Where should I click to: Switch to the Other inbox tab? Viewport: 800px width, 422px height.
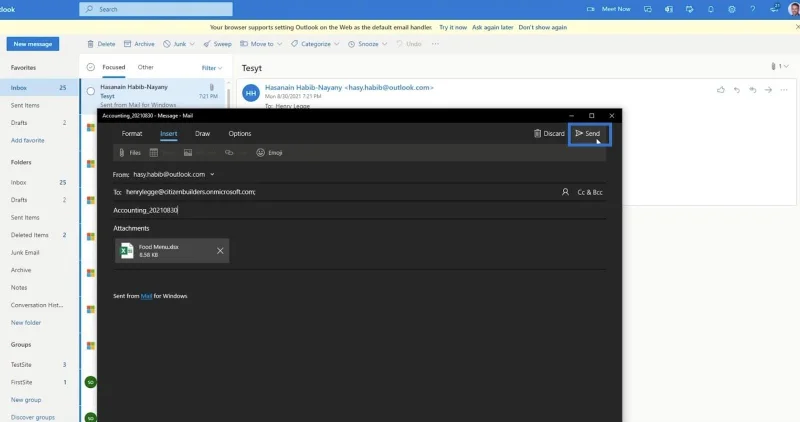coord(145,67)
